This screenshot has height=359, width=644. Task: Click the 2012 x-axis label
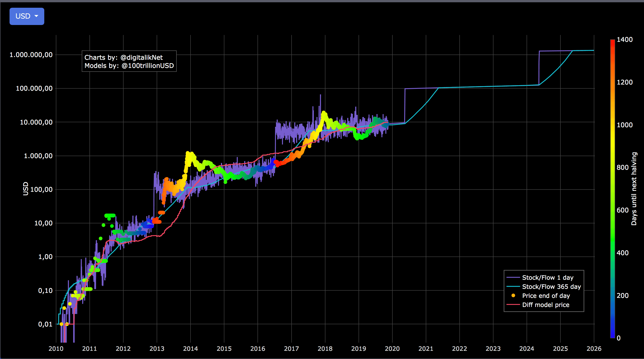tap(123, 349)
